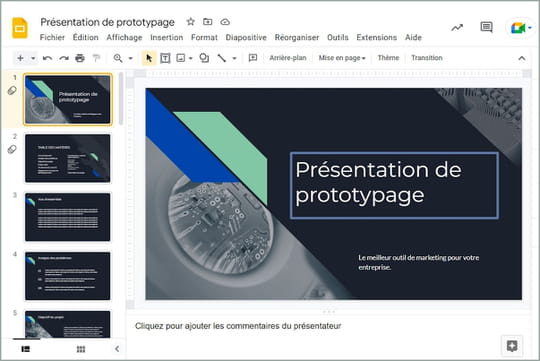
Task: Open the Insertion menu
Action: [x=167, y=37]
